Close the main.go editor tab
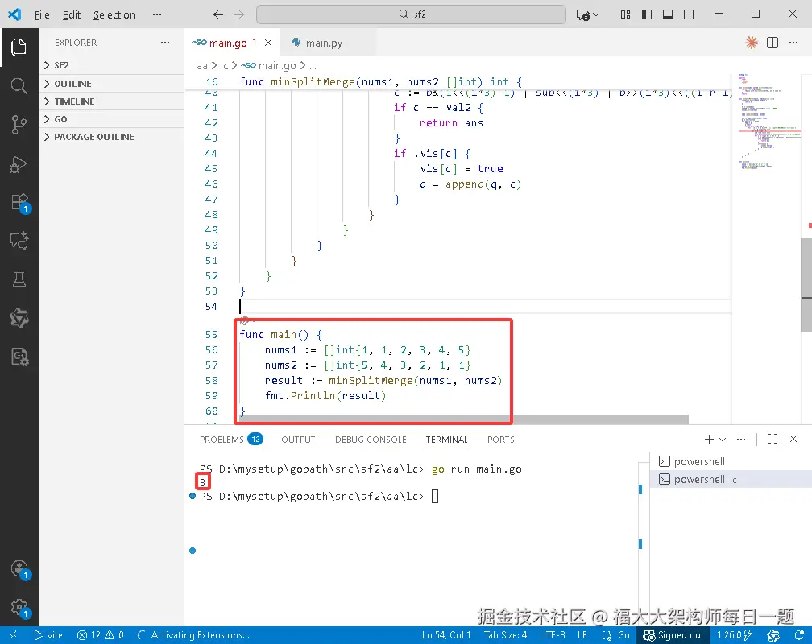The width and height of the screenshot is (812, 644). [268, 43]
